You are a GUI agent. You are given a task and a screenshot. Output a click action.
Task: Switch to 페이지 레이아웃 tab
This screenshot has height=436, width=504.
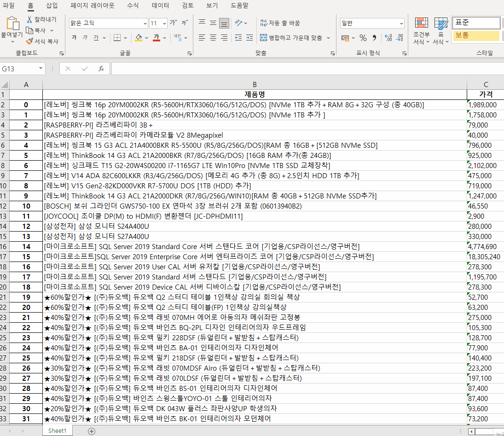(x=92, y=6)
